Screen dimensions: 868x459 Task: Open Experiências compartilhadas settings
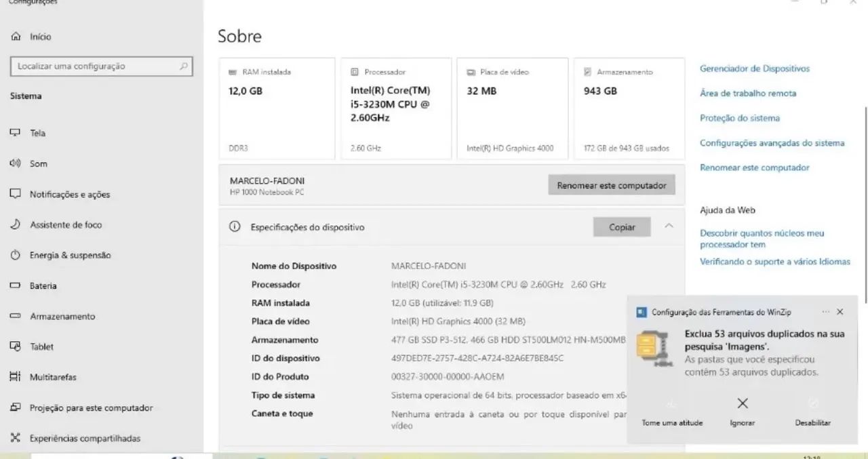click(75, 438)
